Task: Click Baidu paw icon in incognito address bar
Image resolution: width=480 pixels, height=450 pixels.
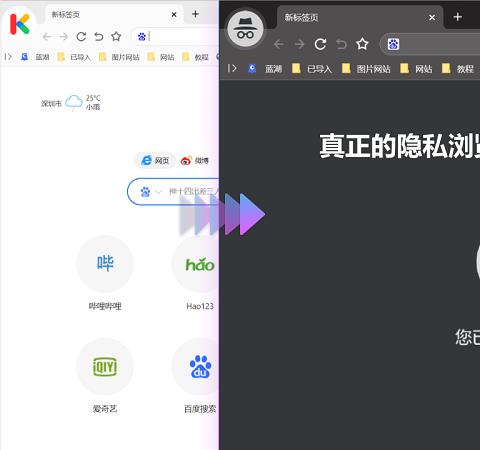Action: [x=393, y=44]
